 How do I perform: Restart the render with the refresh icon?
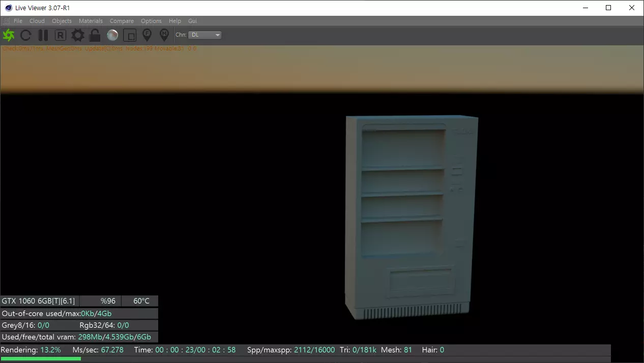pos(25,35)
